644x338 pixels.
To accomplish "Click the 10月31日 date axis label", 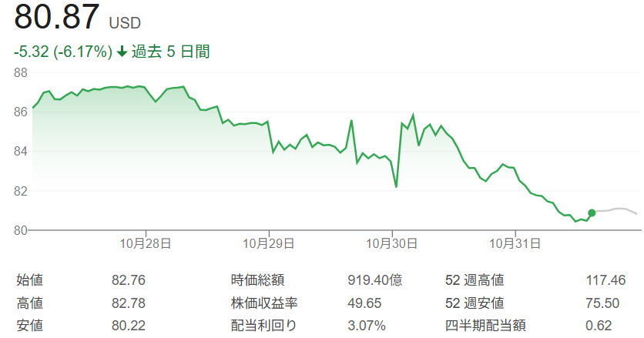I will pos(515,243).
